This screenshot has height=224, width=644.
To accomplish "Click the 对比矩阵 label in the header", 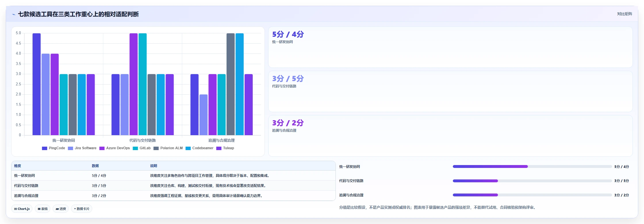I will (x=624, y=14).
